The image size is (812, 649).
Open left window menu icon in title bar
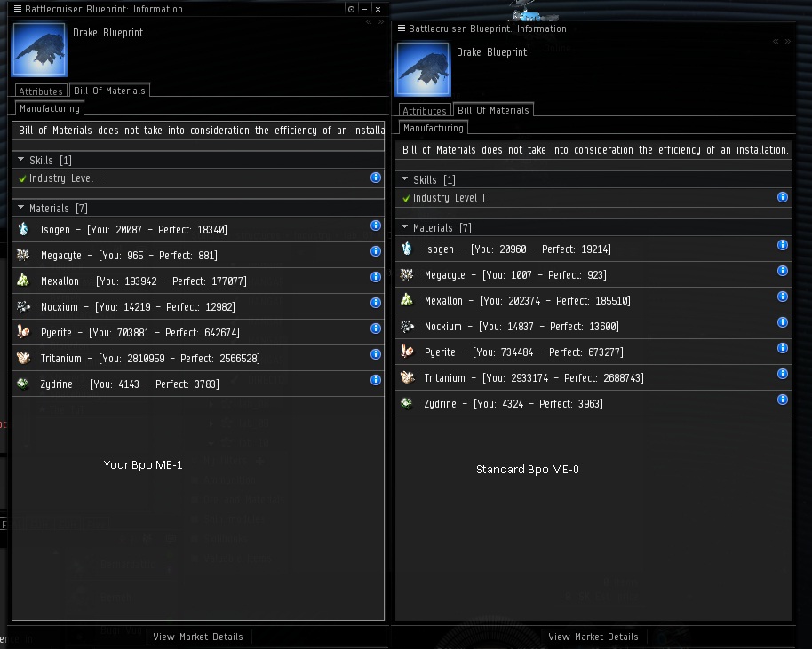coord(18,9)
